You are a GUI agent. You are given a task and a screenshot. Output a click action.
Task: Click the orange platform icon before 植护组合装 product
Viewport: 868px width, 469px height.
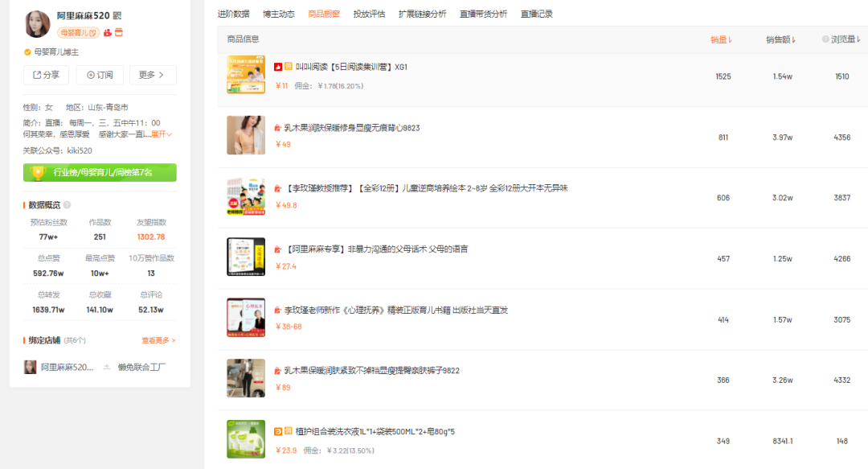(278, 432)
